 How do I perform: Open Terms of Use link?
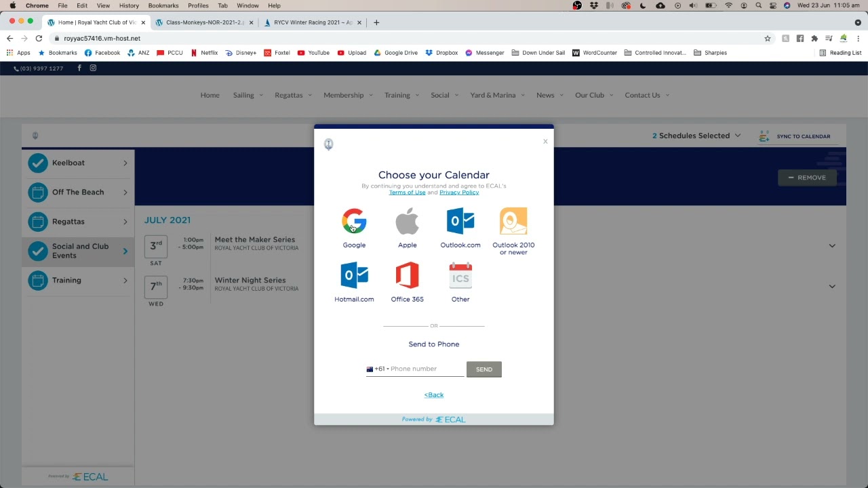pos(407,192)
